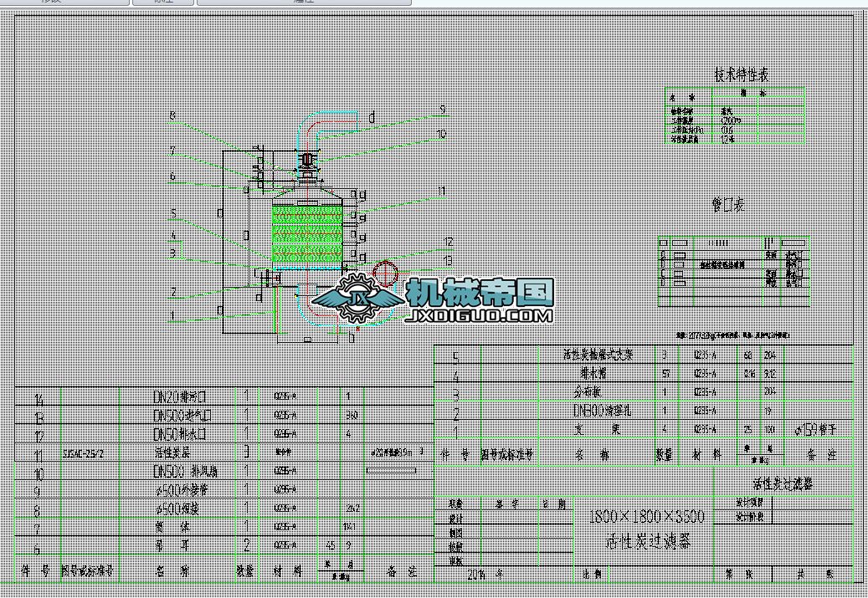Click 活性炭过滤器 title below the dimensions text
This screenshot has width=868, height=598.
point(649,541)
